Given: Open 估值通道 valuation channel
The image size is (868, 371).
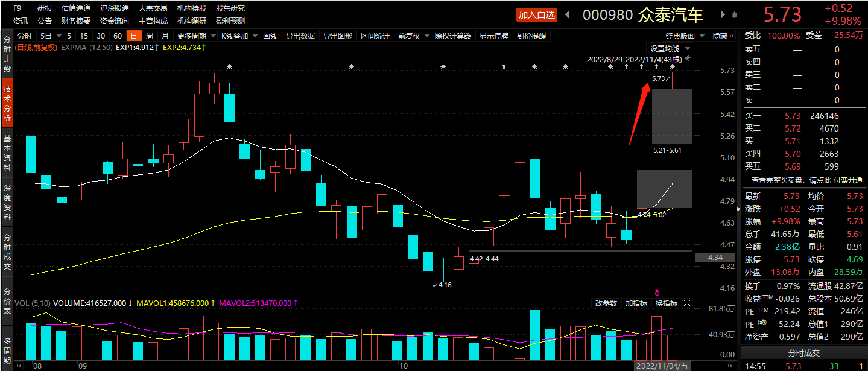Looking at the screenshot, I should (x=76, y=8).
